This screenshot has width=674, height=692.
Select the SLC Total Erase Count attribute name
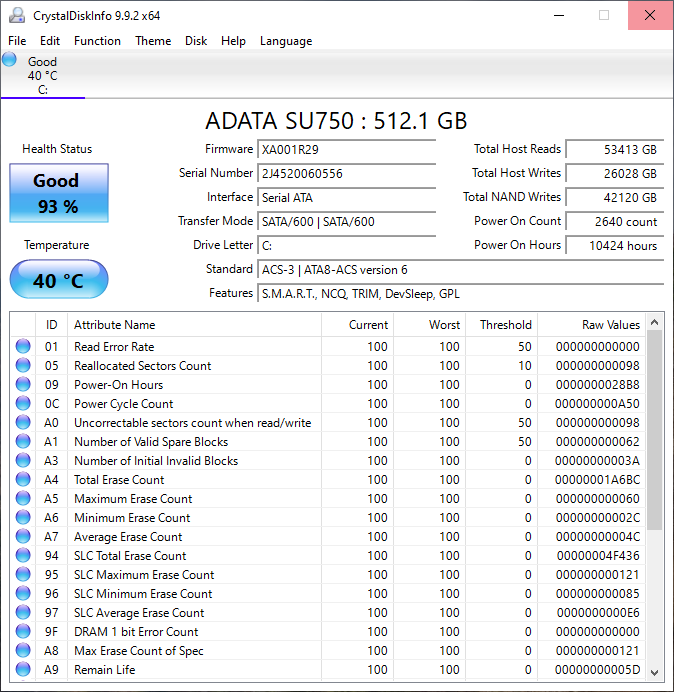130,556
